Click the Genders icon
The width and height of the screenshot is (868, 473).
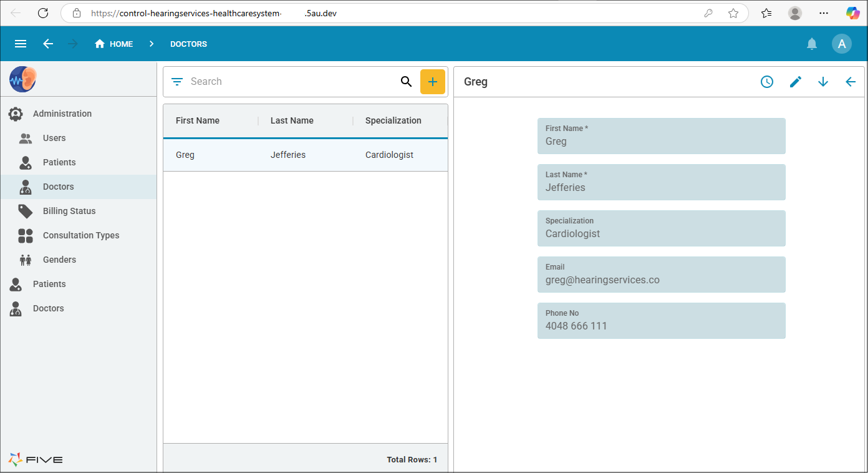[26, 260]
